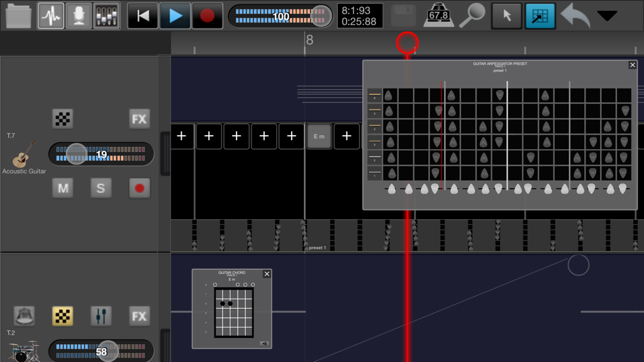
Task: Select the magnifier zoom tool
Action: tap(472, 15)
